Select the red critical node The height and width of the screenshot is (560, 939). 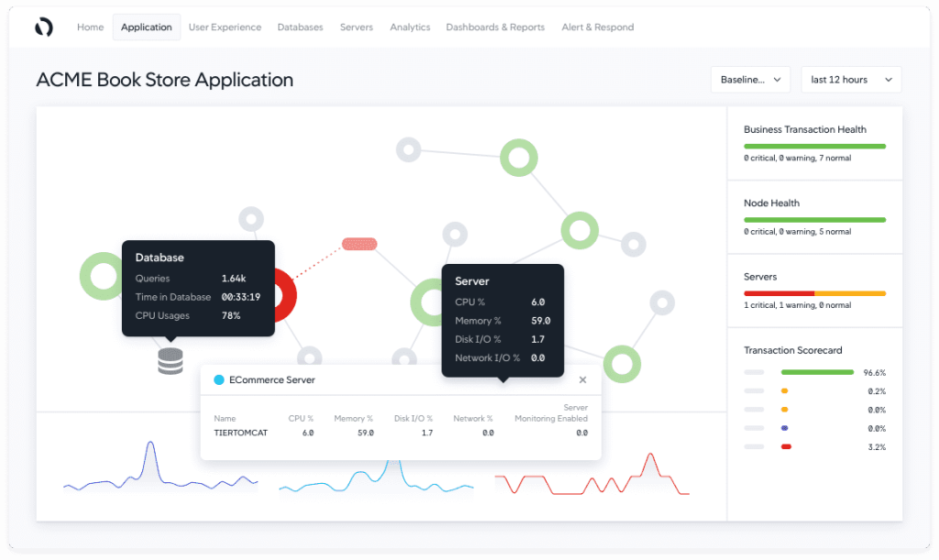pos(286,295)
